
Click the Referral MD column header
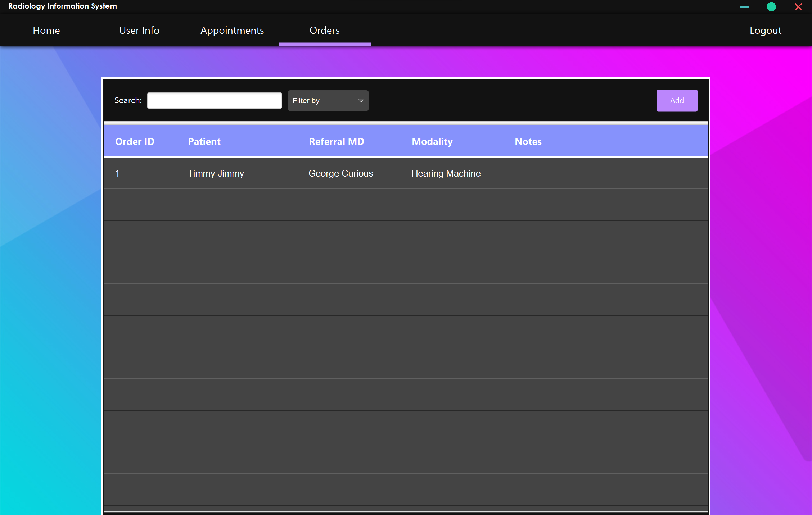click(337, 142)
